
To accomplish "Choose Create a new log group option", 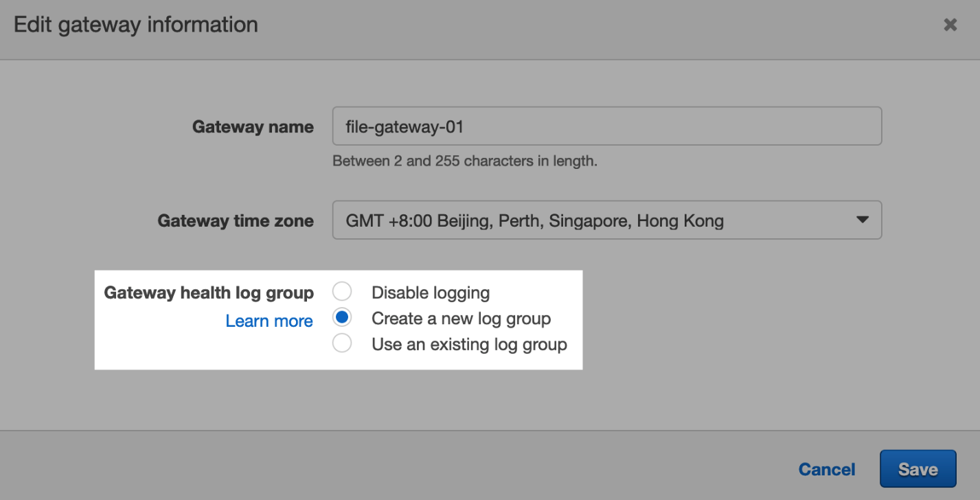I will [342, 317].
